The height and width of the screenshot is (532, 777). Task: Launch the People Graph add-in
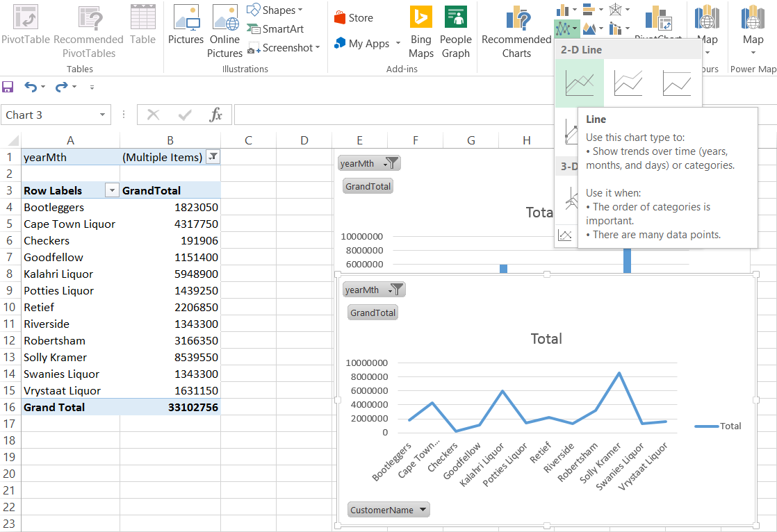[x=455, y=31]
